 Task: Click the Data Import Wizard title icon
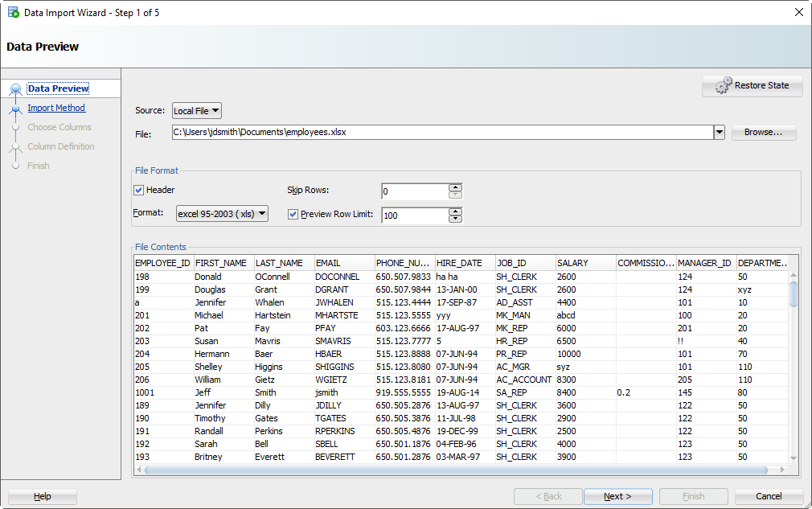click(13, 13)
